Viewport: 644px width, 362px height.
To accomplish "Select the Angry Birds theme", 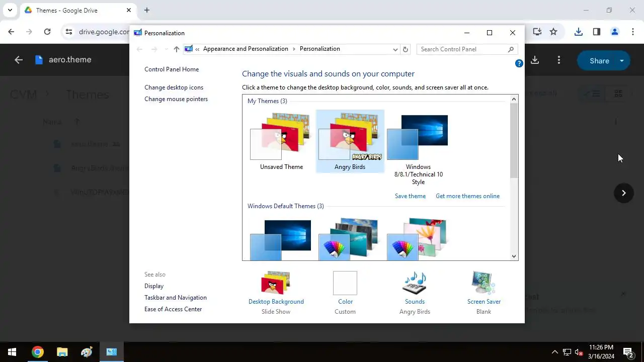I will point(350,141).
